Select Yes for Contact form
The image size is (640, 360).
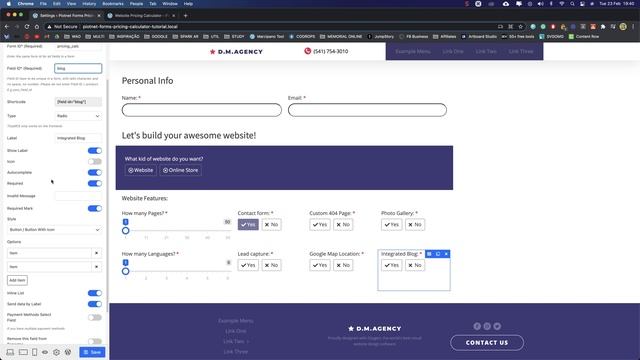[x=248, y=224]
